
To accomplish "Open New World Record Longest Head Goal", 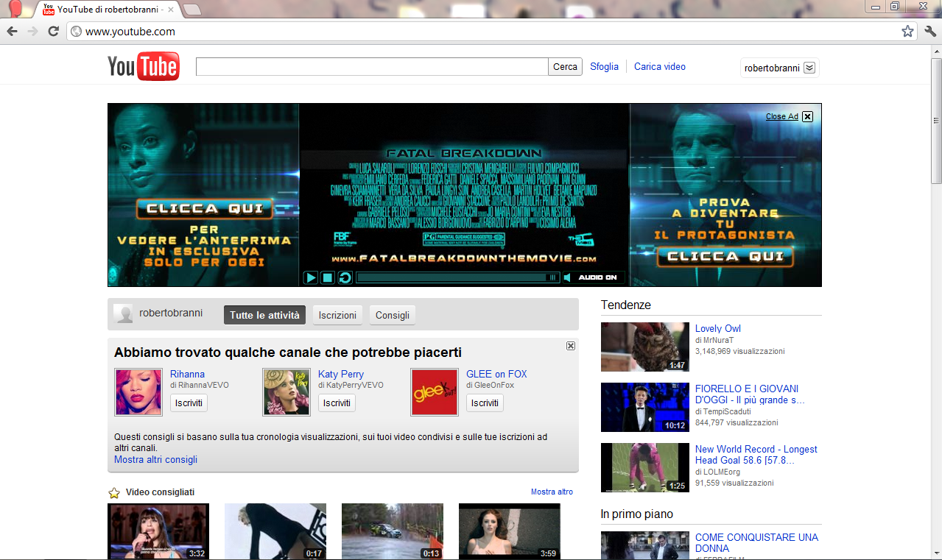I will (756, 454).
